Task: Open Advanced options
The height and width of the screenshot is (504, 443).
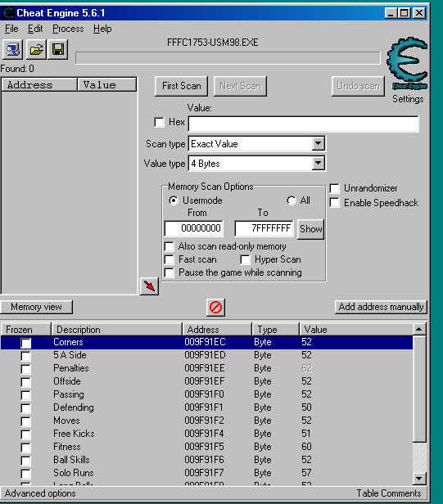Action: click(x=40, y=493)
